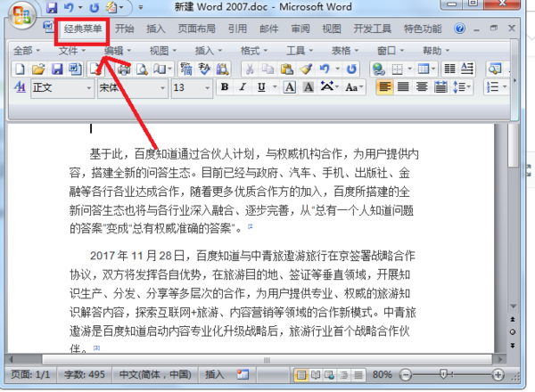Toggle Italic formatting
The height and width of the screenshot is (392, 535).
click(243, 87)
